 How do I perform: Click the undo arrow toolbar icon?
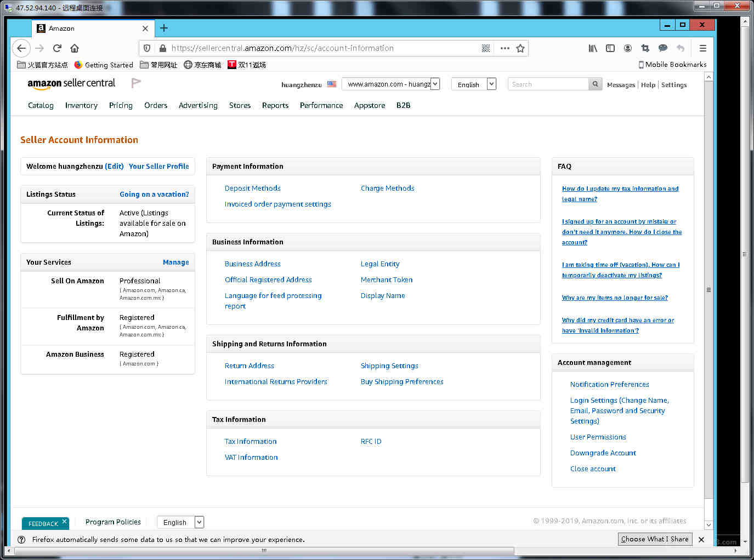pos(681,48)
